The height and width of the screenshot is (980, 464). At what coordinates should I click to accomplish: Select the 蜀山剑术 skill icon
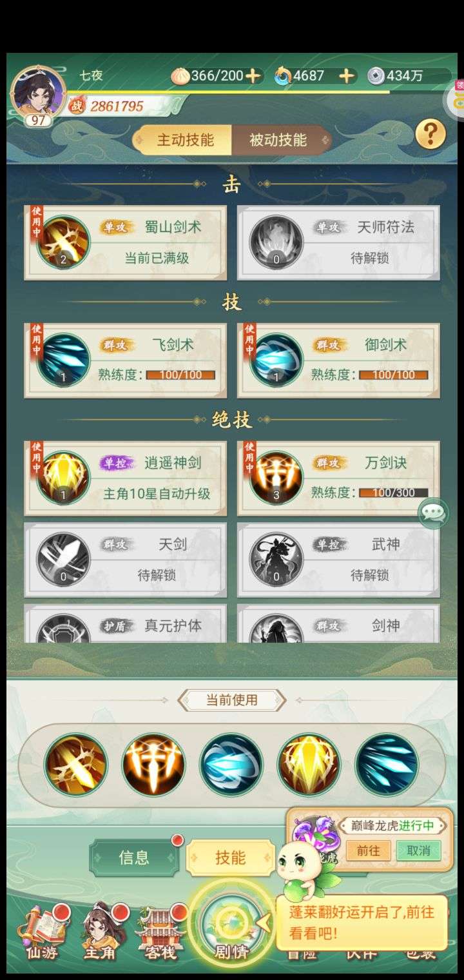click(63, 242)
